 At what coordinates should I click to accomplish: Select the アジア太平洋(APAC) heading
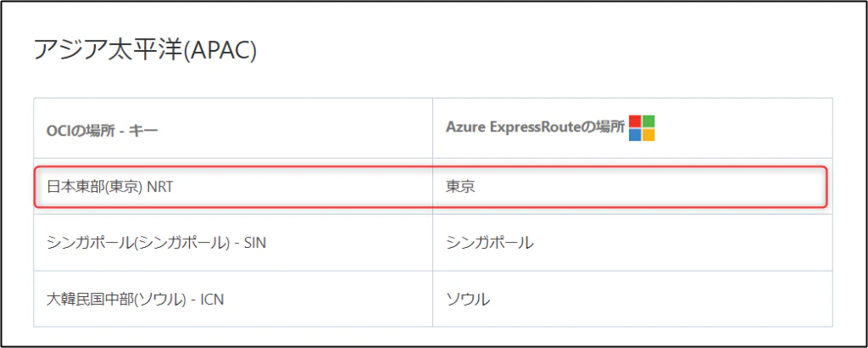click(146, 50)
